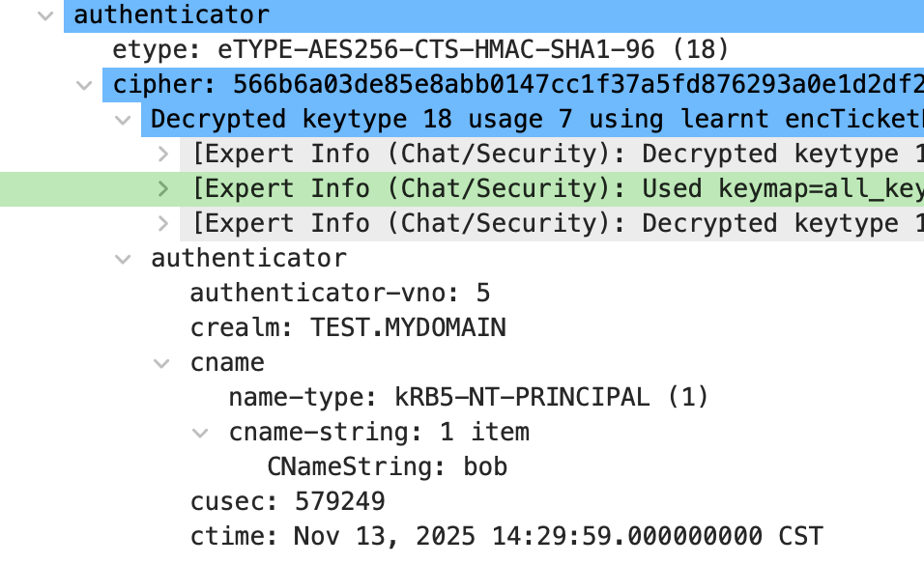The height and width of the screenshot is (564, 924).
Task: Select the name-type kRB5-NT-PRINCIPAL field
Action: point(469,398)
